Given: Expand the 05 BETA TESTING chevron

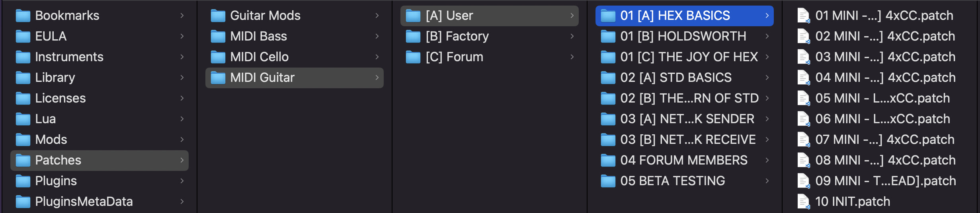Looking at the screenshot, I should [x=767, y=181].
